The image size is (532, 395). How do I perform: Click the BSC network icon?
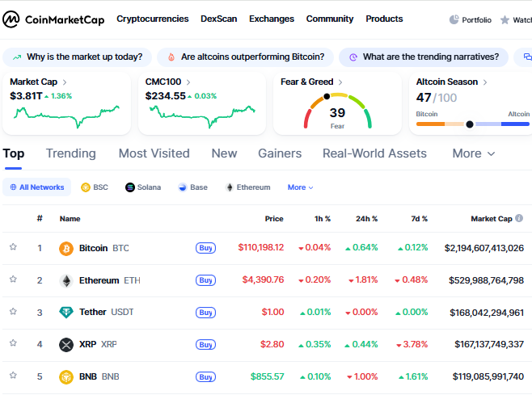click(86, 187)
